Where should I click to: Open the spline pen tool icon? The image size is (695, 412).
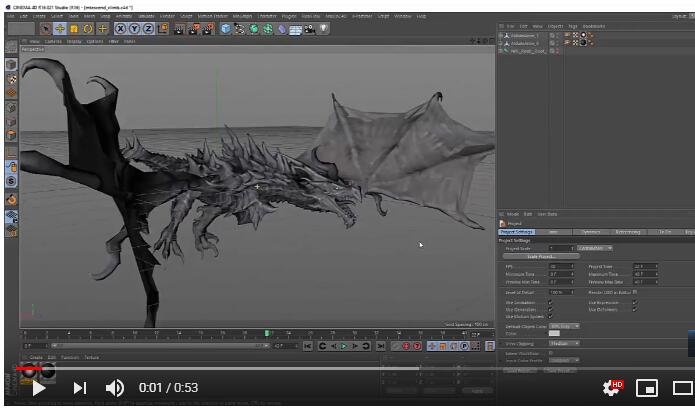tap(239, 29)
